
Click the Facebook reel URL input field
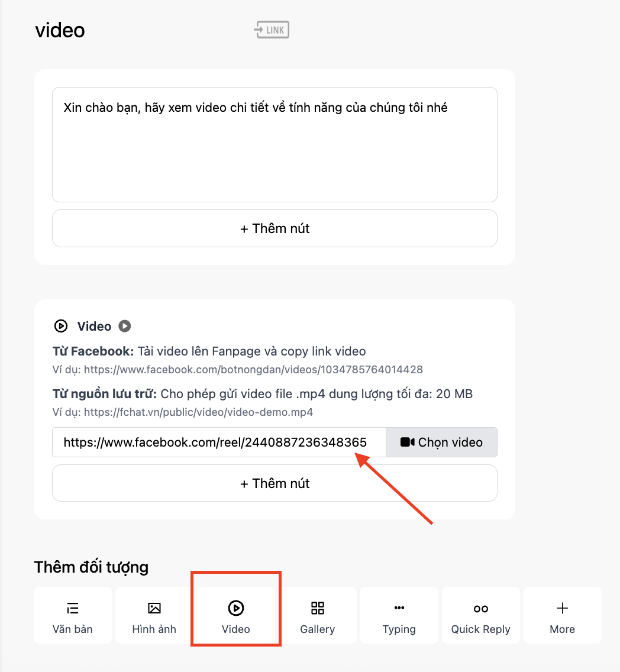point(219,442)
